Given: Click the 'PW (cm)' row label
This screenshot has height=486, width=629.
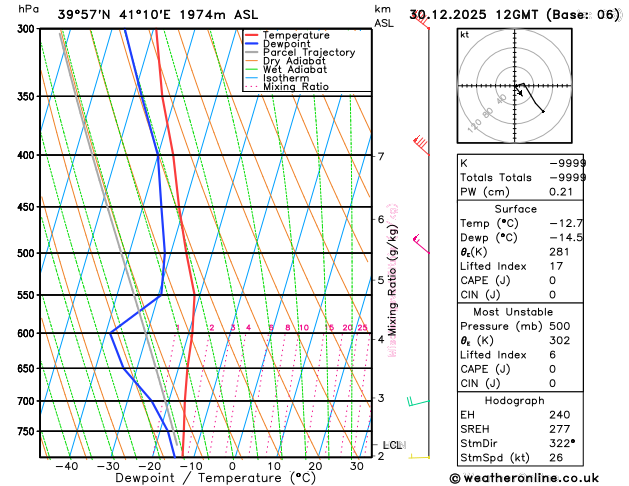Looking at the screenshot, I should click(x=485, y=192).
